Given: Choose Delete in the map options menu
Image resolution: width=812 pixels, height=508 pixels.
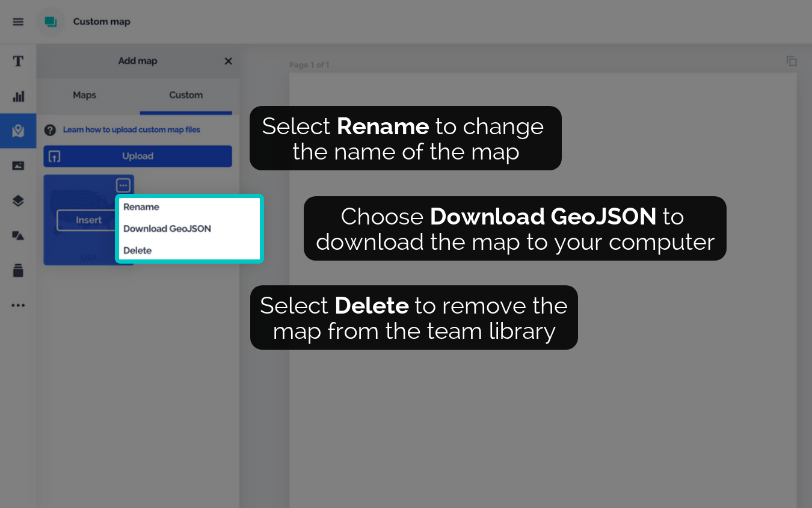Looking at the screenshot, I should (x=138, y=250).
